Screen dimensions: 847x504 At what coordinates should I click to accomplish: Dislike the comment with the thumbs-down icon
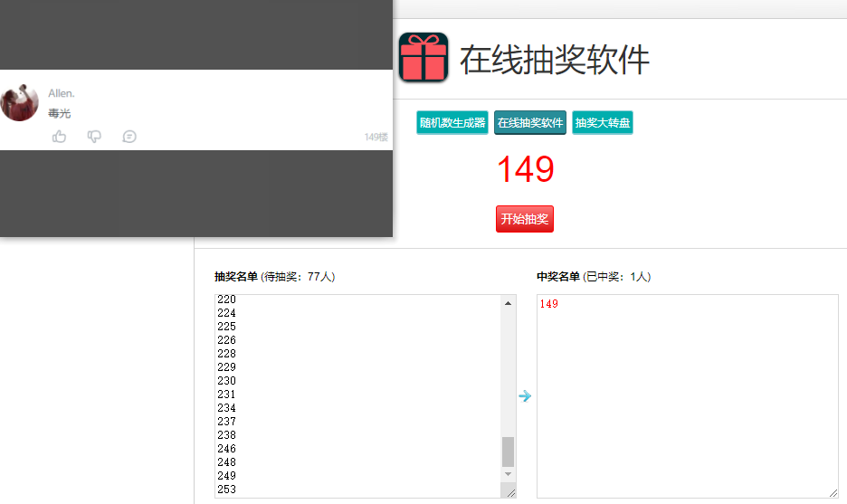coord(94,137)
